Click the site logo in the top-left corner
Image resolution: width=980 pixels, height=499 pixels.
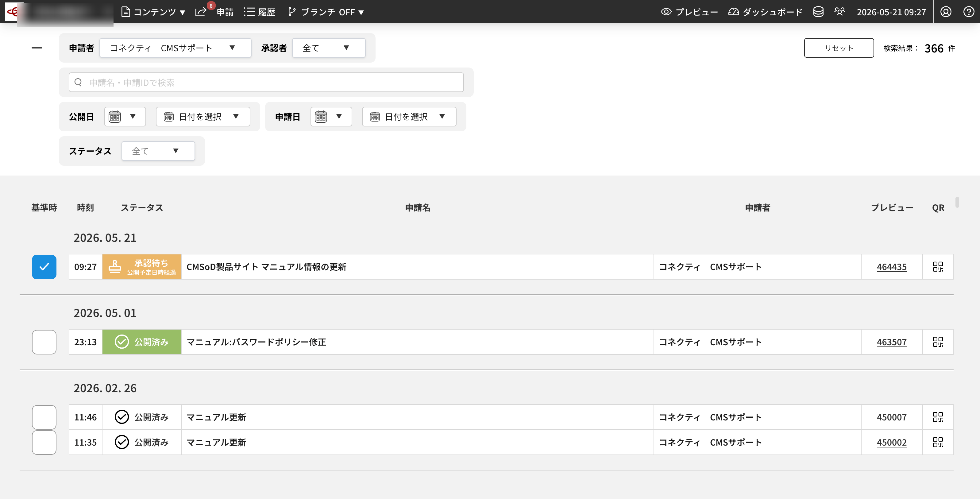[12, 12]
